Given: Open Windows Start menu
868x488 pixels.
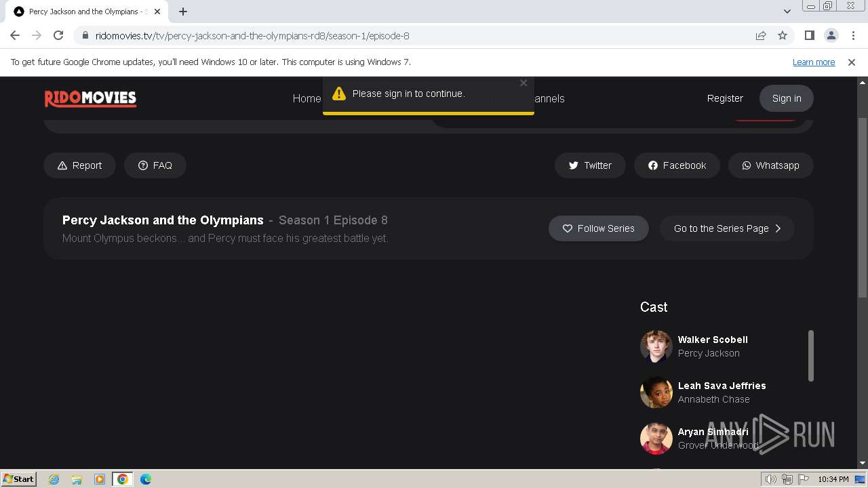Looking at the screenshot, I should tap(19, 479).
